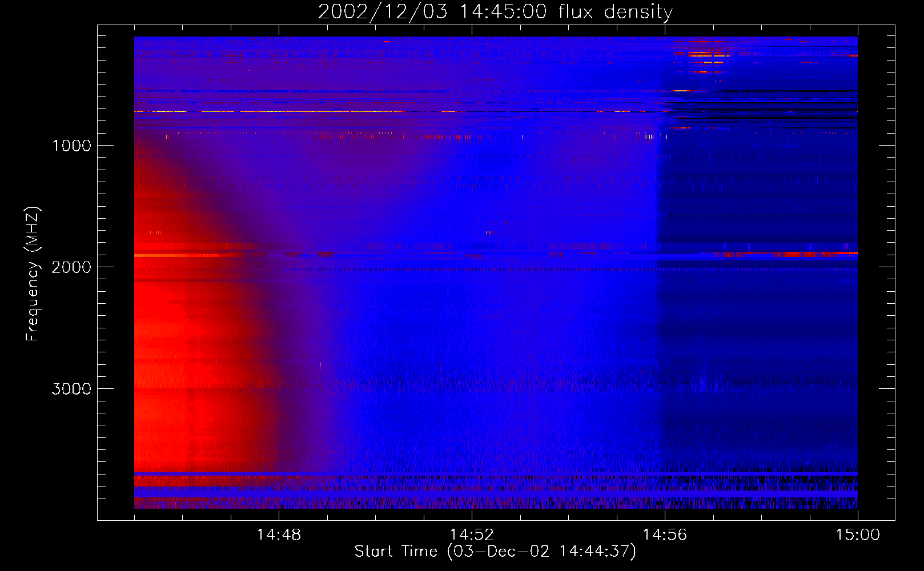This screenshot has height=571, width=924.
Task: Click the 14:56 time tick label
Action: (665, 535)
